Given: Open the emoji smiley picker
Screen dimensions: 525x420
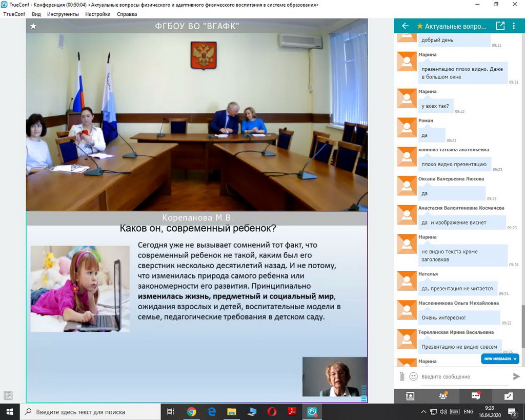Looking at the screenshot, I should 413,376.
